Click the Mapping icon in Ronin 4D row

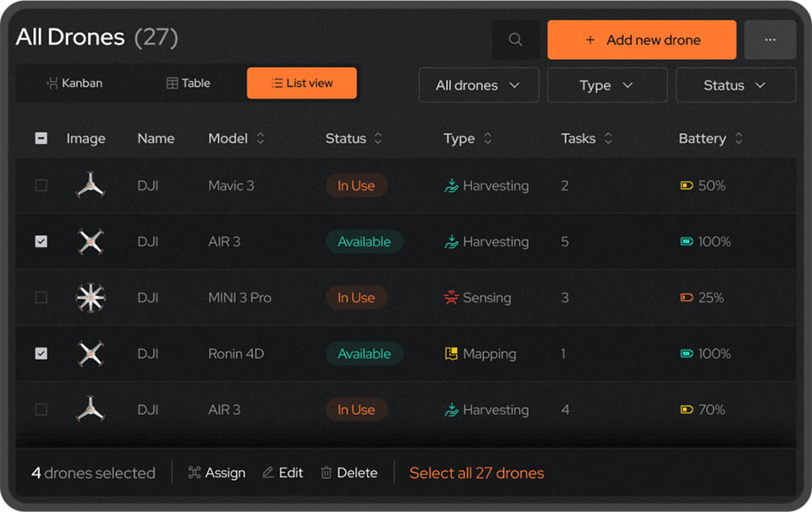[451, 354]
